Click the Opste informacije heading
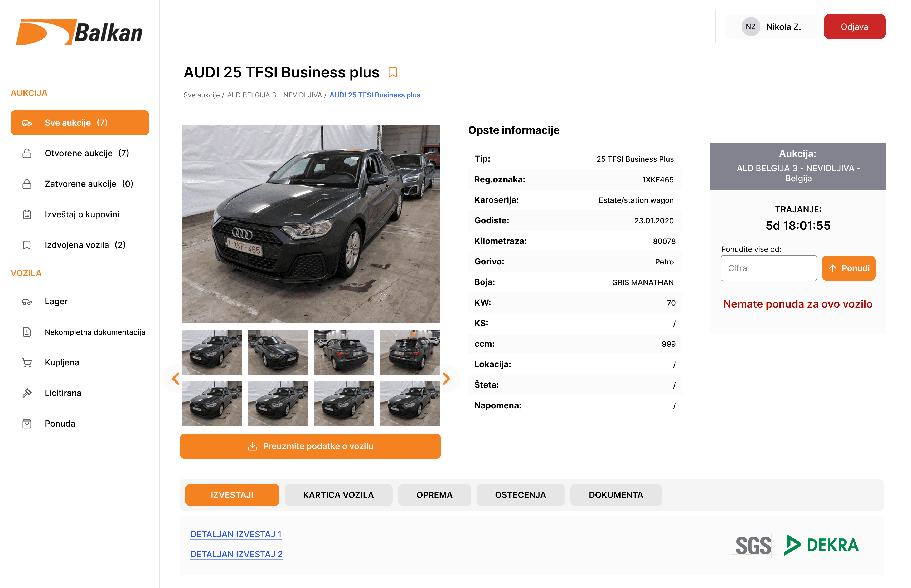This screenshot has height=588, width=911. pos(514,130)
